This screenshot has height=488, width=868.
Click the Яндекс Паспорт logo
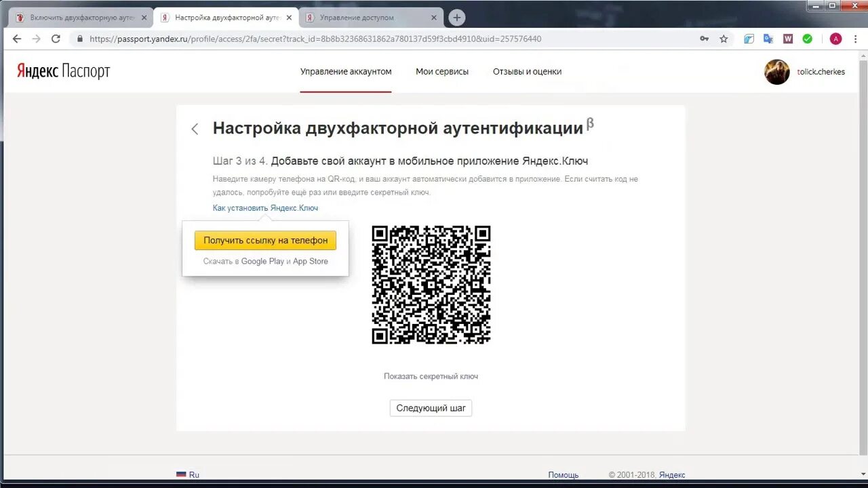coord(64,71)
